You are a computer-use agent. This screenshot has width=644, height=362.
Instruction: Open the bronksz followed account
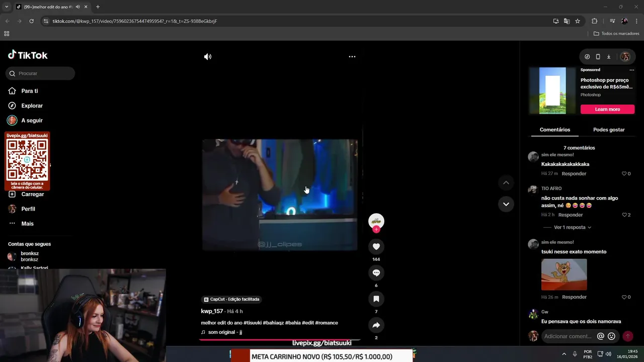29,256
